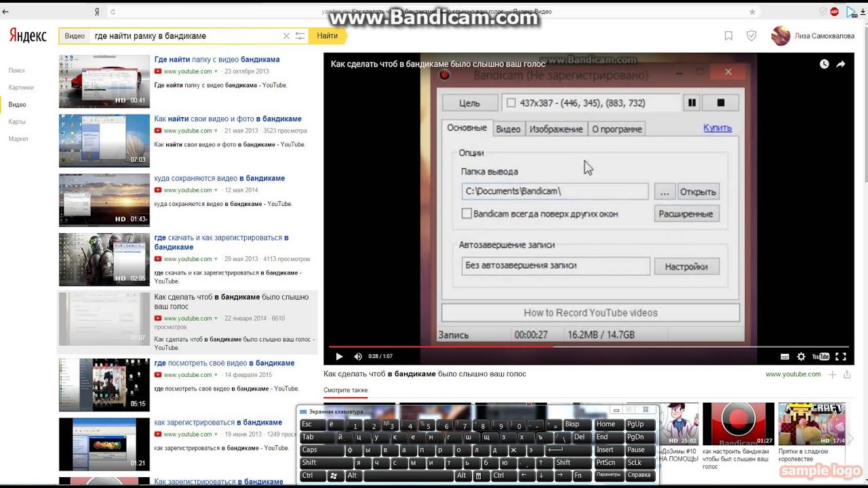
Task: Click the Справка key on the on-screen keyboard
Action: 640,476
